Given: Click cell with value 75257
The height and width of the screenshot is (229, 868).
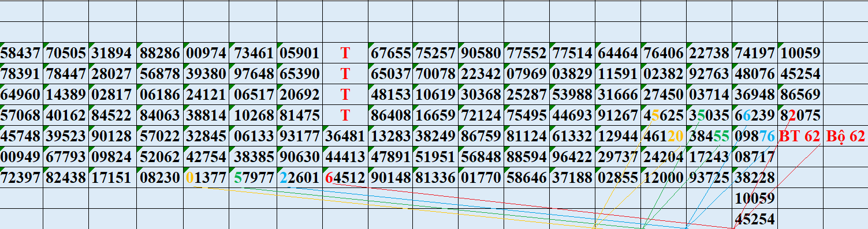Looking at the screenshot, I should coord(435,54).
